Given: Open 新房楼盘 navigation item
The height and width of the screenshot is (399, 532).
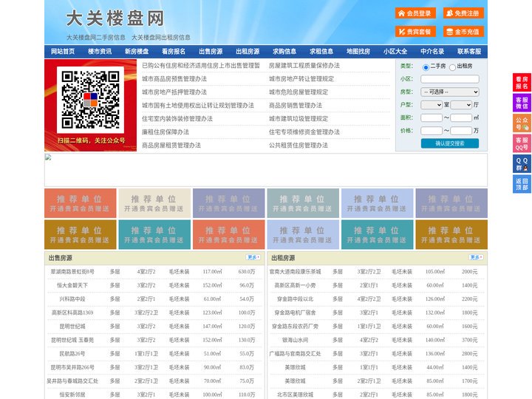Looking at the screenshot, I should tap(137, 52).
